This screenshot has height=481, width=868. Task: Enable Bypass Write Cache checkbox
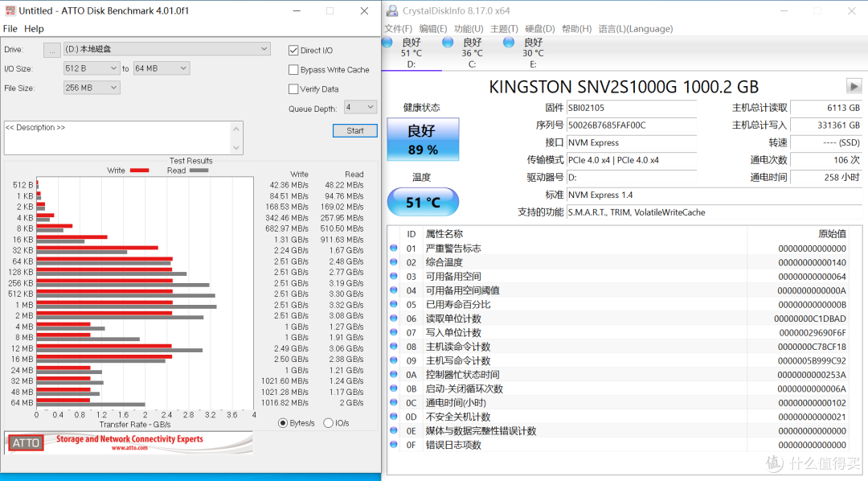pyautogui.click(x=293, y=70)
